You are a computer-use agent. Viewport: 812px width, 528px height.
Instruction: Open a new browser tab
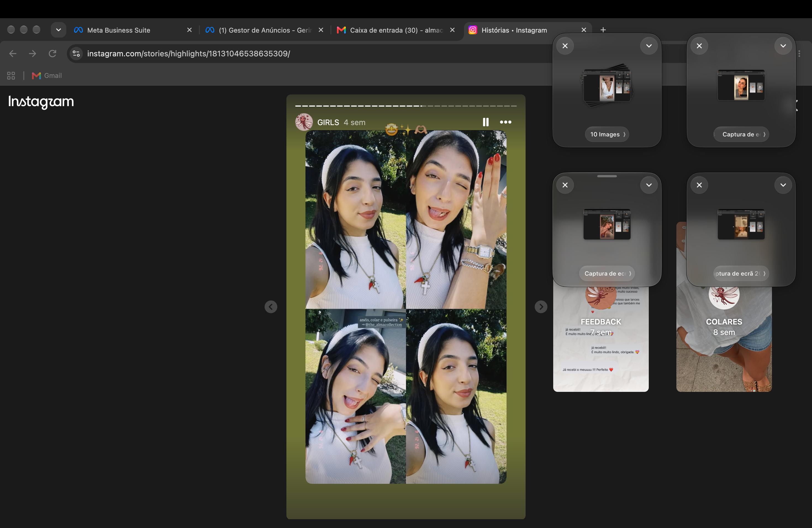click(603, 30)
